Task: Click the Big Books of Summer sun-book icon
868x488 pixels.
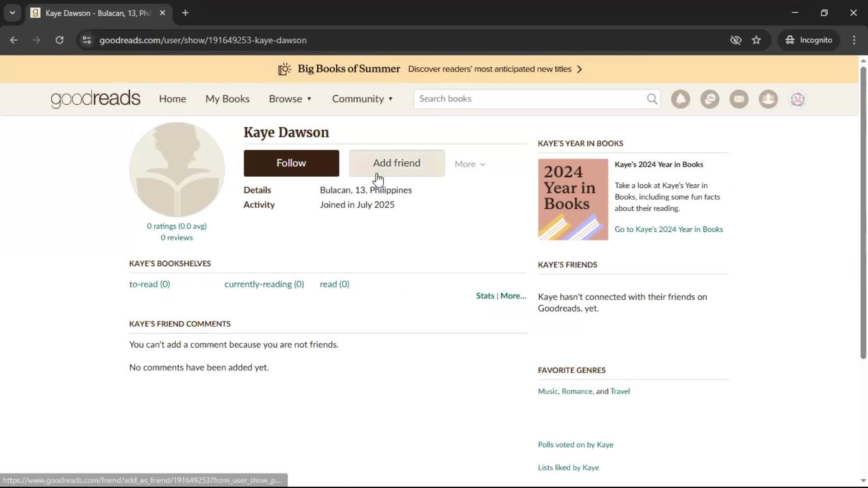Action: click(x=284, y=69)
